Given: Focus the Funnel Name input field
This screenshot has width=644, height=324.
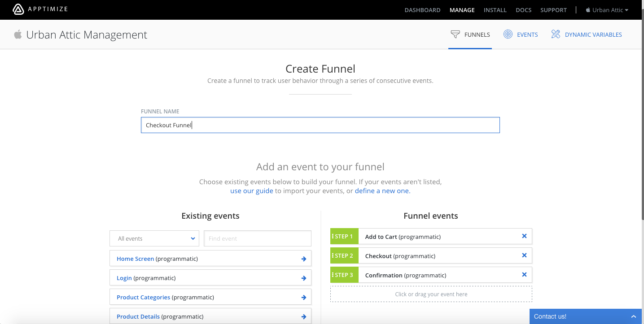Looking at the screenshot, I should (x=320, y=125).
